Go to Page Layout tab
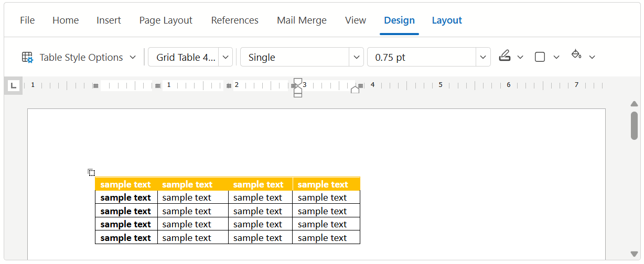Image resolution: width=644 pixels, height=264 pixels. pos(166,20)
